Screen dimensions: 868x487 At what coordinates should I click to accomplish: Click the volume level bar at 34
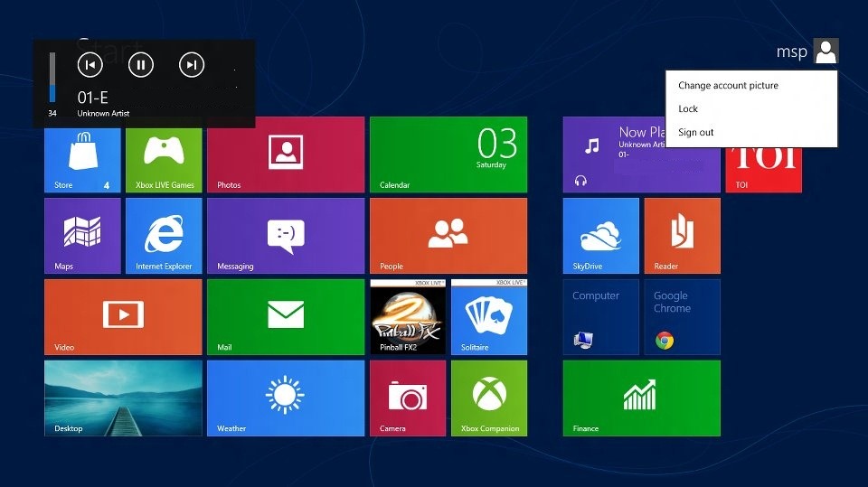click(x=52, y=78)
